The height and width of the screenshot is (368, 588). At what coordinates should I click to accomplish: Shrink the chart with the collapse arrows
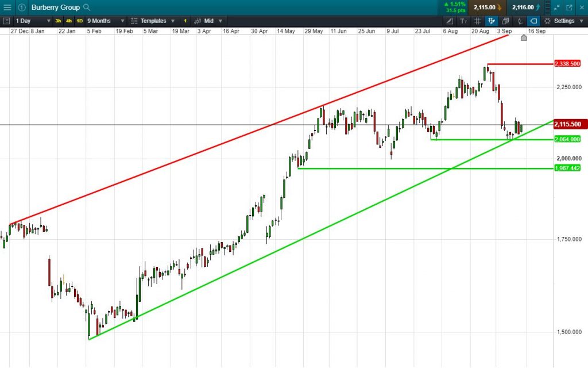(x=557, y=7)
